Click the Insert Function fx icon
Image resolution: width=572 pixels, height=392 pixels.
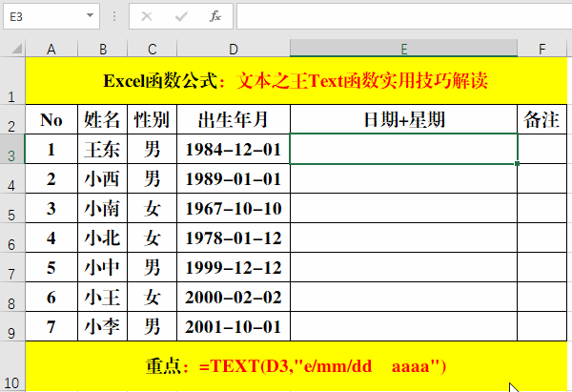click(215, 16)
